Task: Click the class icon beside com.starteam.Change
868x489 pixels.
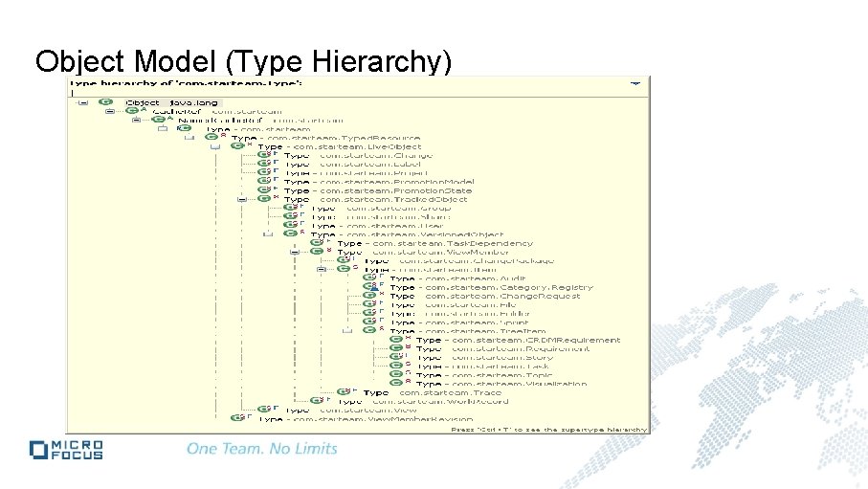Action: 264,154
